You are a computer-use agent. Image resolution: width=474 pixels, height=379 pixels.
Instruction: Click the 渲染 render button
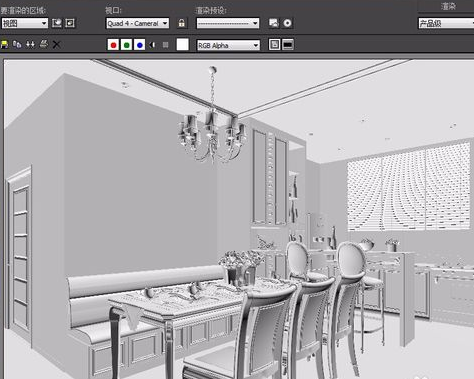[447, 6]
